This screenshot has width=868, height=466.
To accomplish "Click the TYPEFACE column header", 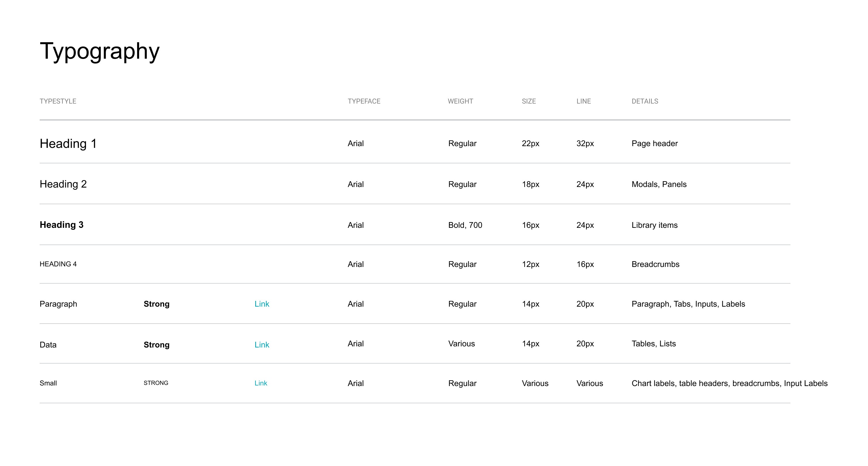I will tap(364, 101).
